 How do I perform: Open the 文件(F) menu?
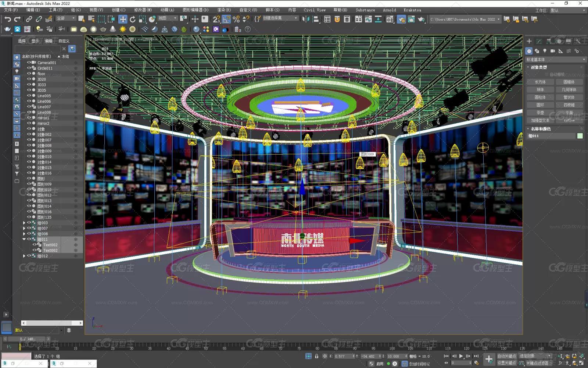tap(11, 10)
